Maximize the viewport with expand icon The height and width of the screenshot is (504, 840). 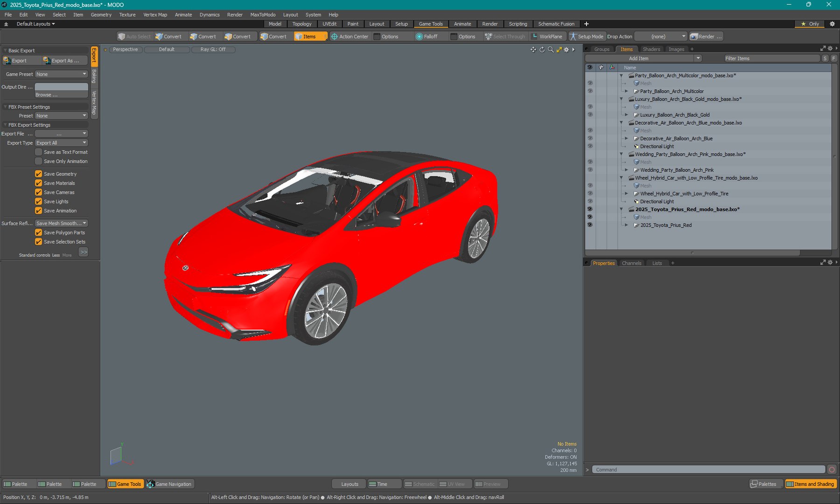(x=559, y=49)
